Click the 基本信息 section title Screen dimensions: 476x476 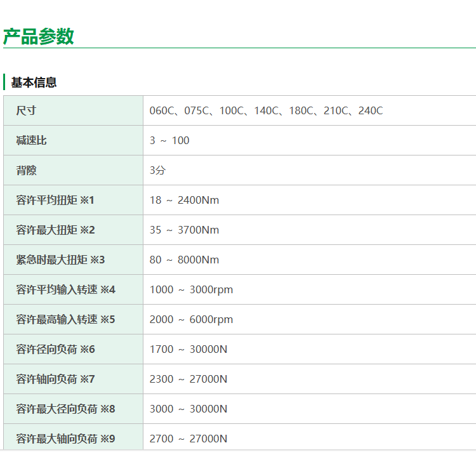click(x=34, y=83)
